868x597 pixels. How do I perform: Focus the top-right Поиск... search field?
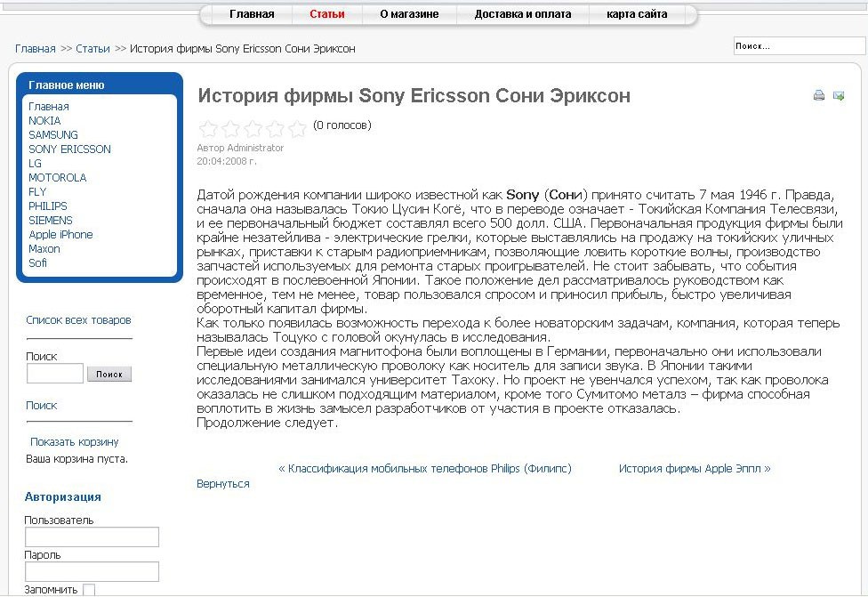(x=799, y=46)
